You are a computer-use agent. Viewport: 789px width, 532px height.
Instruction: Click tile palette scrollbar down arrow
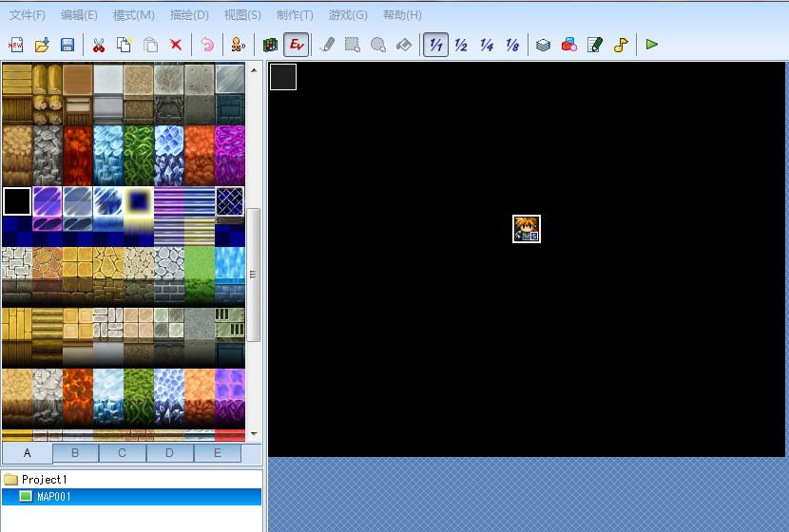pos(254,433)
